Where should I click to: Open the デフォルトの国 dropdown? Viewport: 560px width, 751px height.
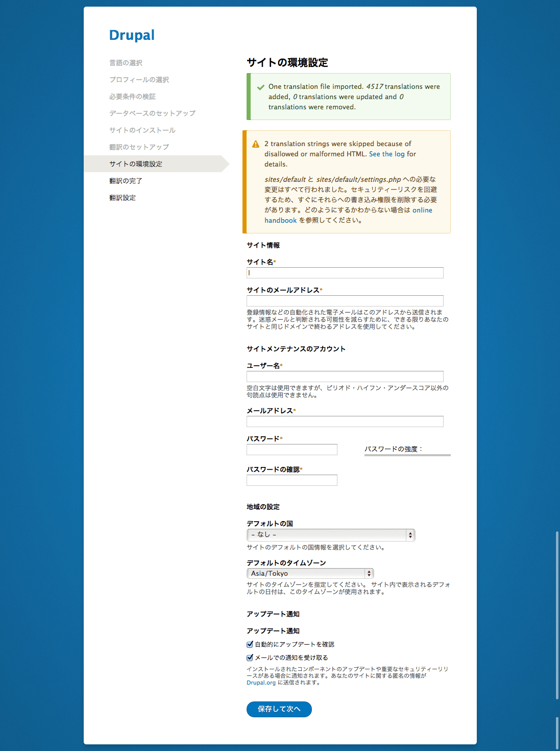click(x=331, y=535)
